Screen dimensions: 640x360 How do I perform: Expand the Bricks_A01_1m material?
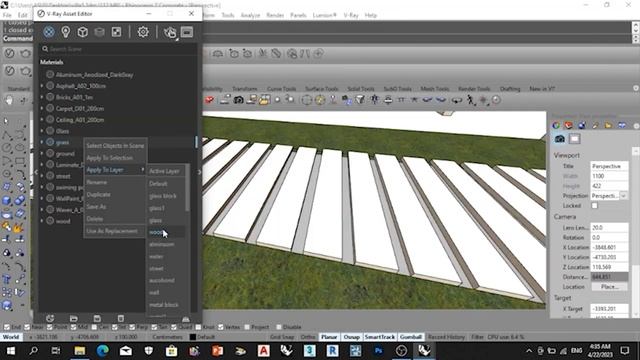coord(42,97)
